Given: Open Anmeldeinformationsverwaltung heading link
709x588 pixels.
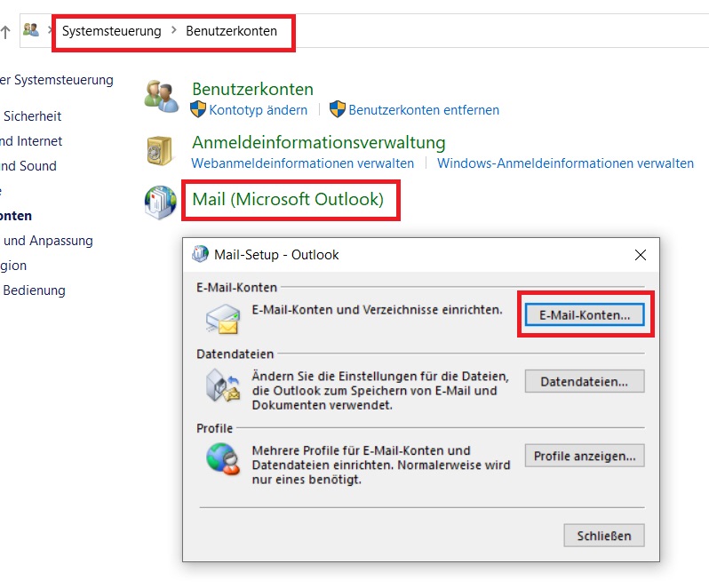Looking at the screenshot, I should (x=319, y=142).
